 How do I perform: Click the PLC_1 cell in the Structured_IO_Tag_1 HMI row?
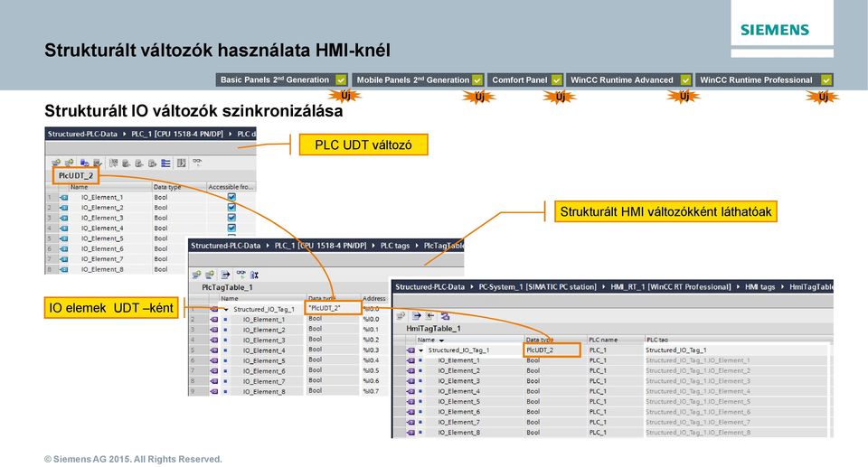(598, 350)
